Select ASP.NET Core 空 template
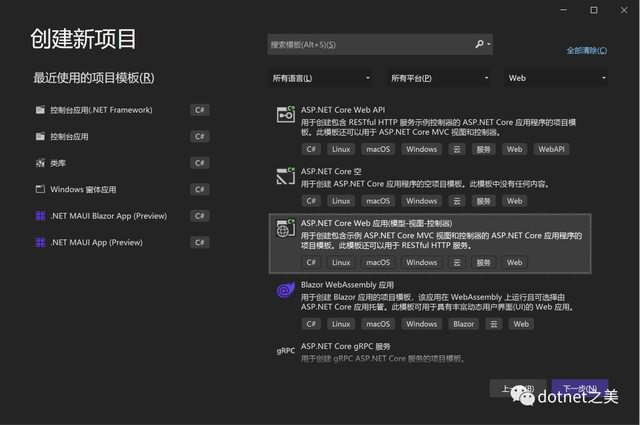The image size is (640, 425). 430,187
